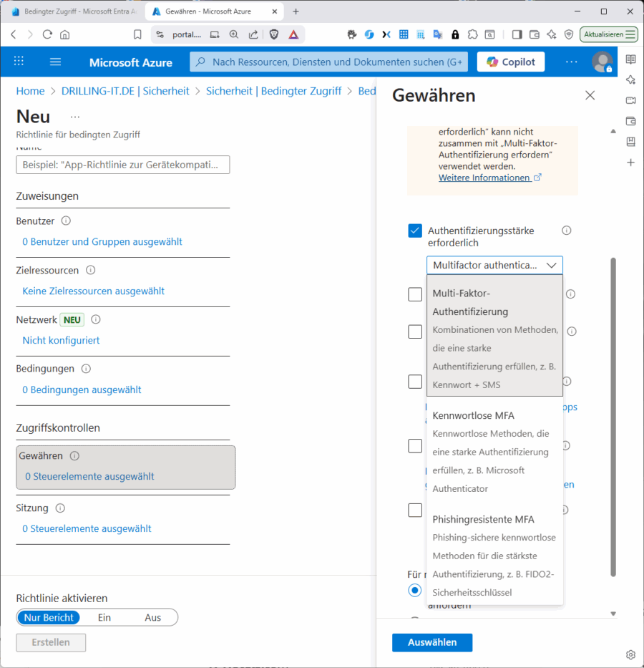The width and height of the screenshot is (644, 668).
Task: Go to DRILLING-IT.DE | Sicherheit breadcrumb
Action: (x=125, y=91)
